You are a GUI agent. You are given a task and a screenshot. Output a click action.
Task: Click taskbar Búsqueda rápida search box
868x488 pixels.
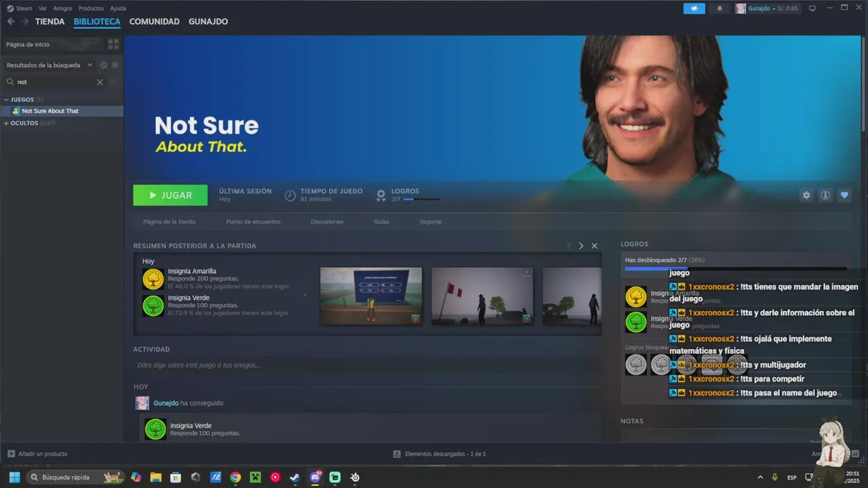click(75, 477)
